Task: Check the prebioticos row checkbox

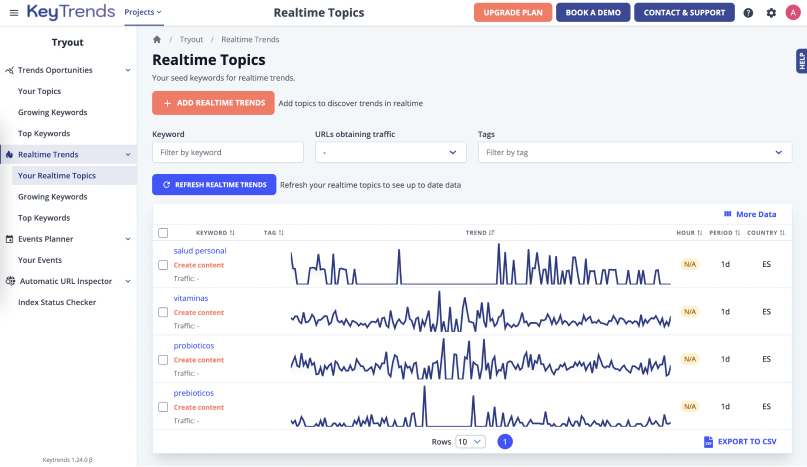Action: pyautogui.click(x=163, y=407)
